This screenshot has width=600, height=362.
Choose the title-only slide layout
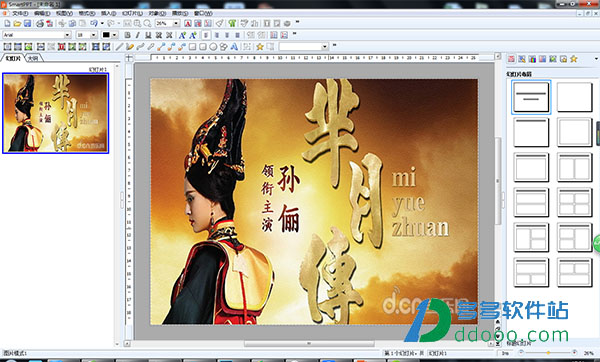[531, 132]
